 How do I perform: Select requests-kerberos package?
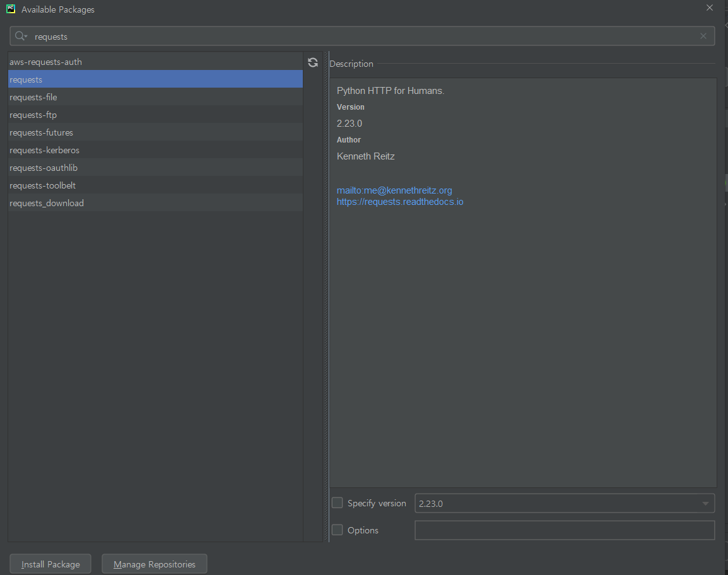tap(156, 150)
